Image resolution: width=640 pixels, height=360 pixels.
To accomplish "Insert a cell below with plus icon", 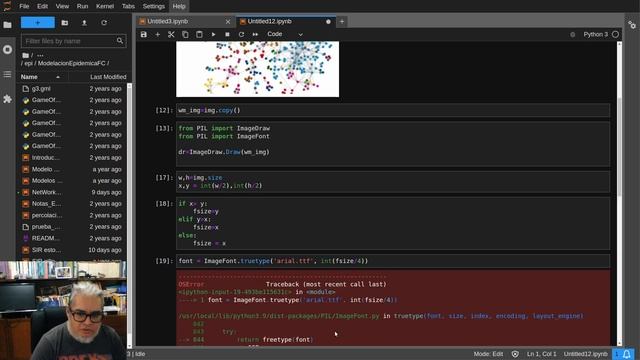I will pyautogui.click(x=158, y=34).
